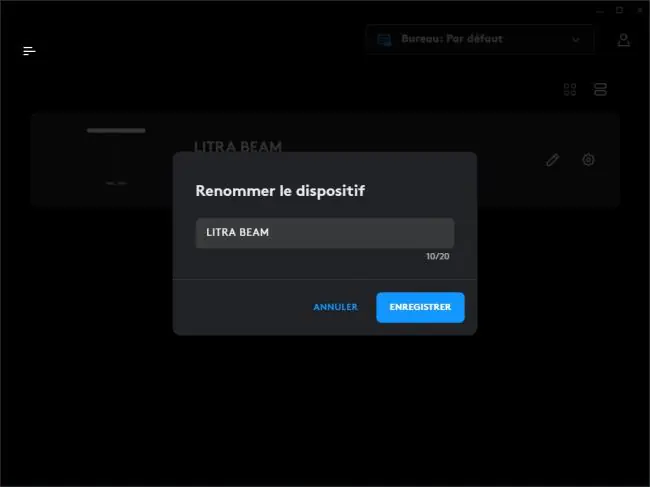Viewport: 650px width, 487px height.
Task: Click the desktop profile icon beside Bureau
Action: coord(384,40)
